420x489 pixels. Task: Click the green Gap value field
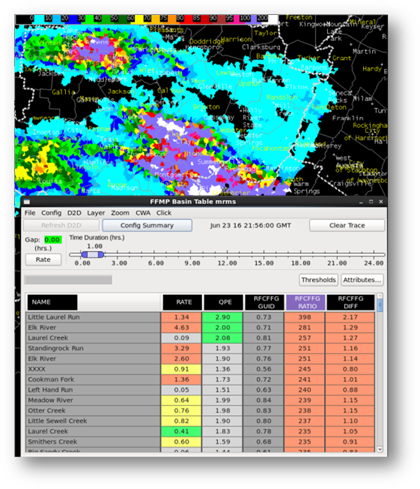click(x=52, y=240)
